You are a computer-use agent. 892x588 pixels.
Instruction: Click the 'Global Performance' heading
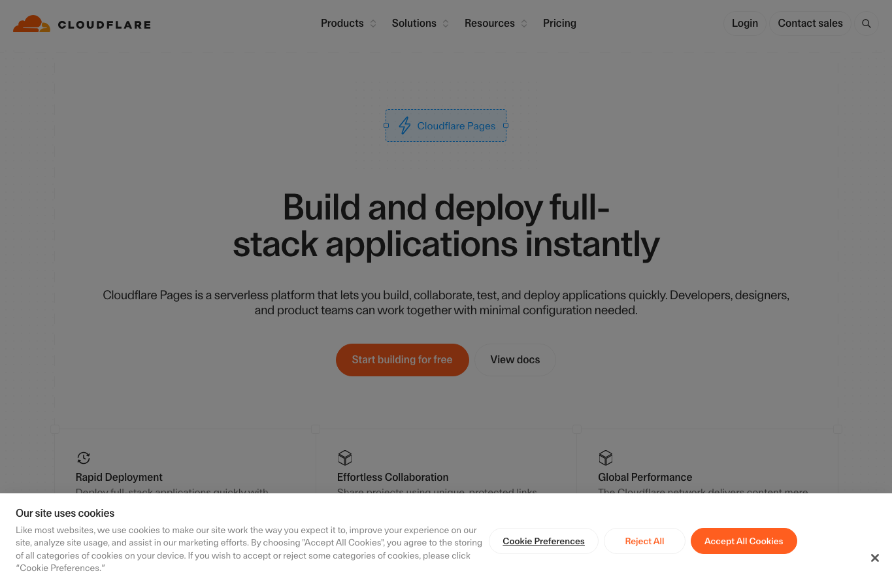click(645, 478)
